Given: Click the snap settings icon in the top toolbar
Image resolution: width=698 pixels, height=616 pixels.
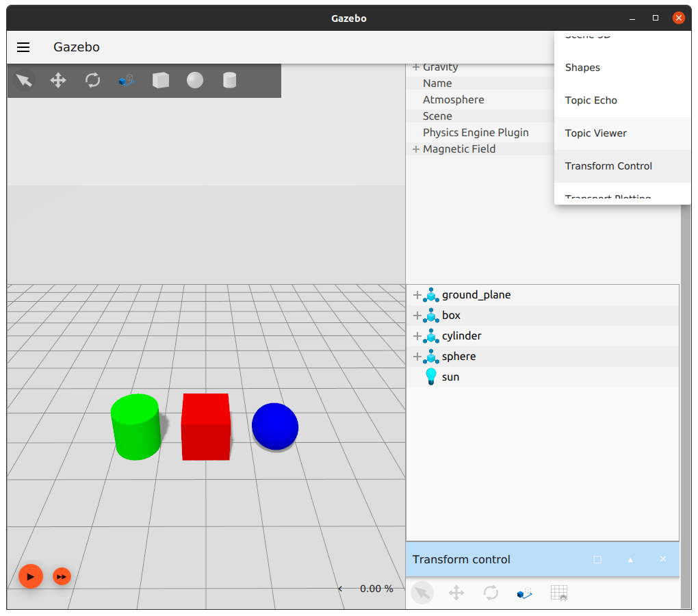Looking at the screenshot, I should tap(127, 81).
